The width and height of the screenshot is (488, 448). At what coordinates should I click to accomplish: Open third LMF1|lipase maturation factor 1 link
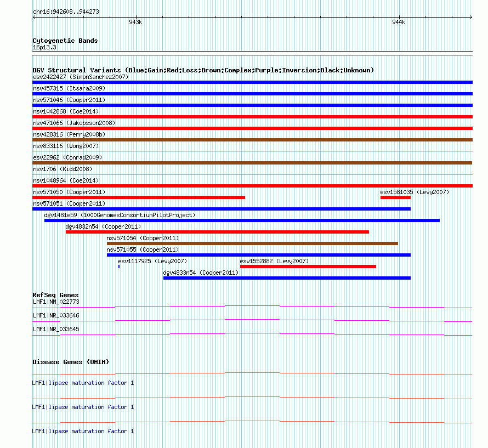83,431
